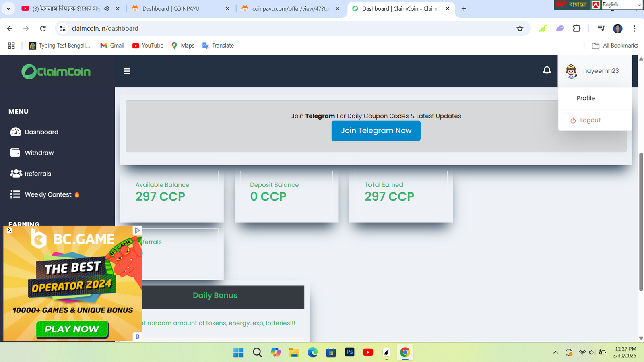Switch to the coinpayu.com offer view tab
Viewport: 644px width, 362px height.
[x=290, y=8]
